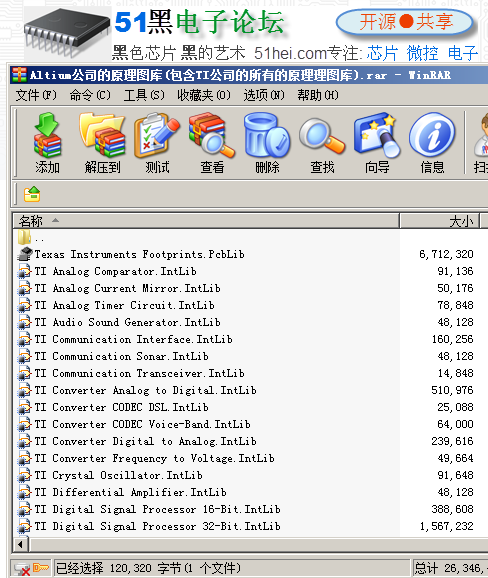The height and width of the screenshot is (578, 488).
Task: Go up one folder level icon
Action: pyautogui.click(x=32, y=194)
